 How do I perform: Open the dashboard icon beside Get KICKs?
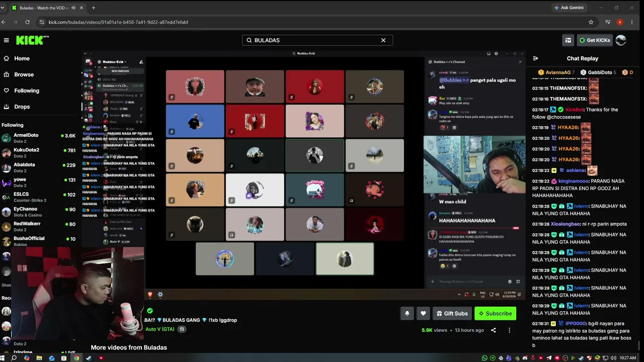click(x=568, y=40)
